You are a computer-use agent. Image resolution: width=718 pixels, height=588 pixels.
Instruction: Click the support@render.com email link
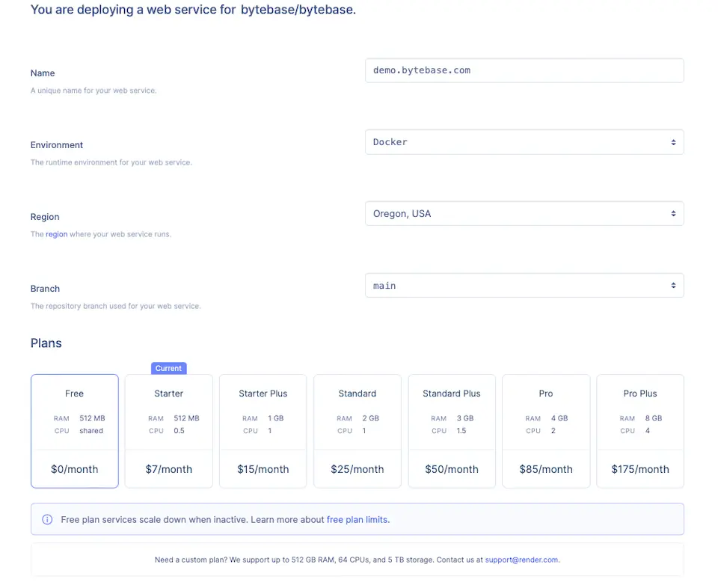coord(521,560)
